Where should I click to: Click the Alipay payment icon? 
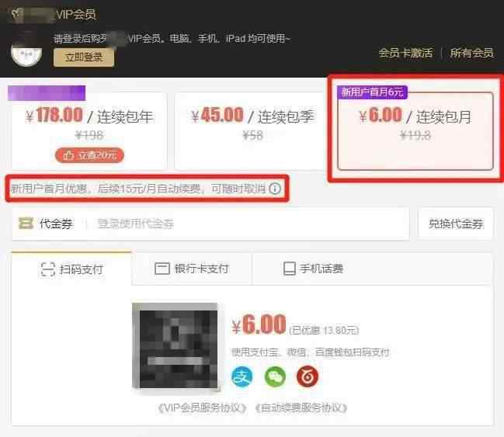(242, 376)
